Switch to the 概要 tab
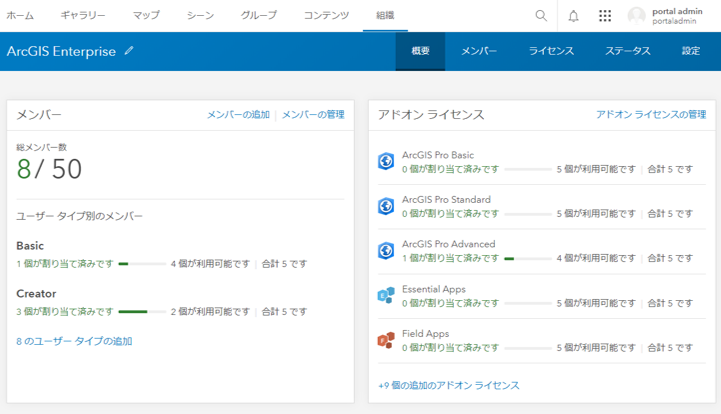This screenshot has width=721, height=414. (420, 51)
